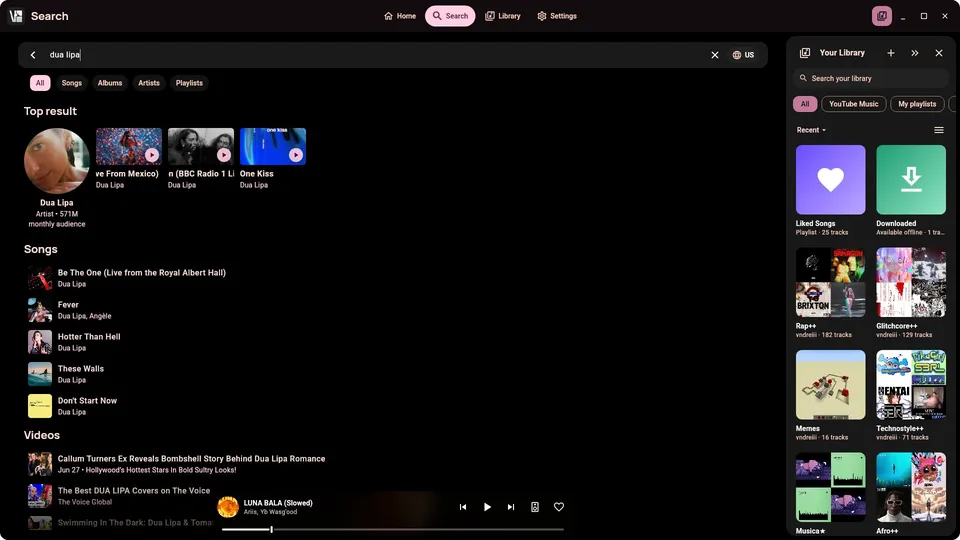Click the LUNA BALA album art in the player

coord(228,507)
